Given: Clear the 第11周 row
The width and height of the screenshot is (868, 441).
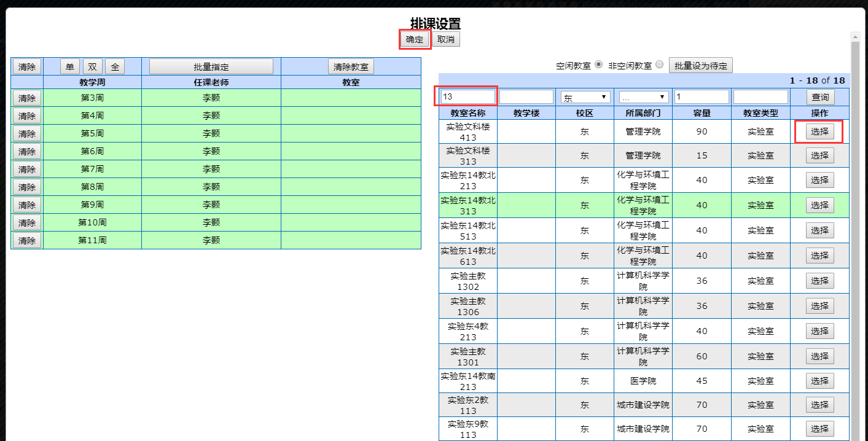Looking at the screenshot, I should (27, 240).
